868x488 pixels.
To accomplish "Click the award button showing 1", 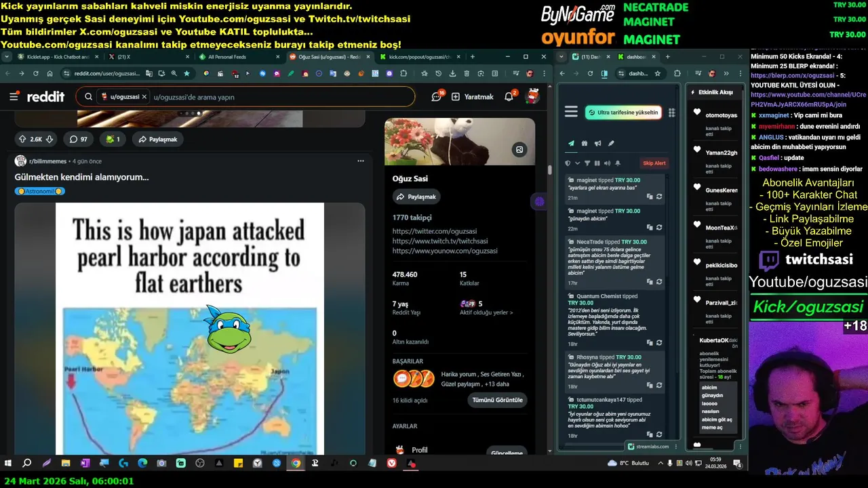I will click(113, 139).
